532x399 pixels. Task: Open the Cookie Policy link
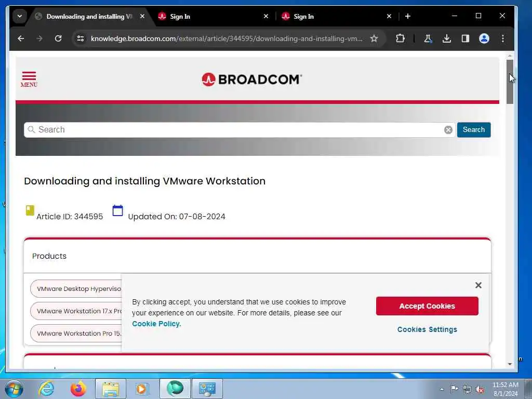[156, 324]
